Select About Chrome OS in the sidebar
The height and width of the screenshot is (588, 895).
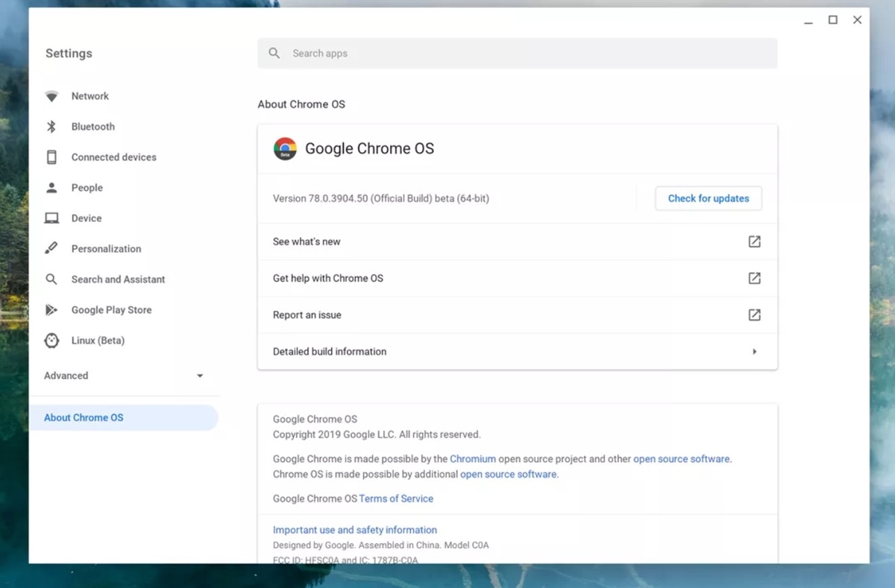(x=84, y=417)
